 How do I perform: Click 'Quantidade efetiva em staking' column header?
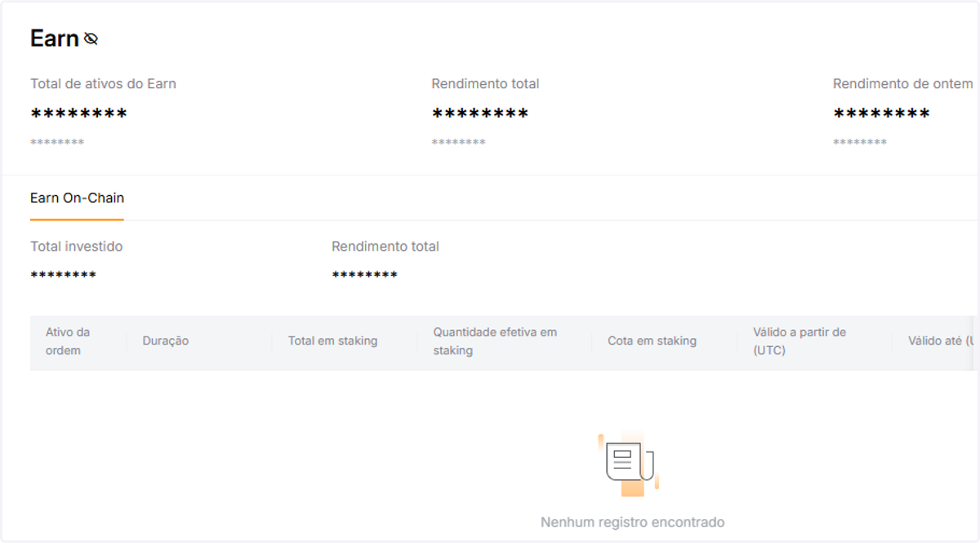coord(495,341)
